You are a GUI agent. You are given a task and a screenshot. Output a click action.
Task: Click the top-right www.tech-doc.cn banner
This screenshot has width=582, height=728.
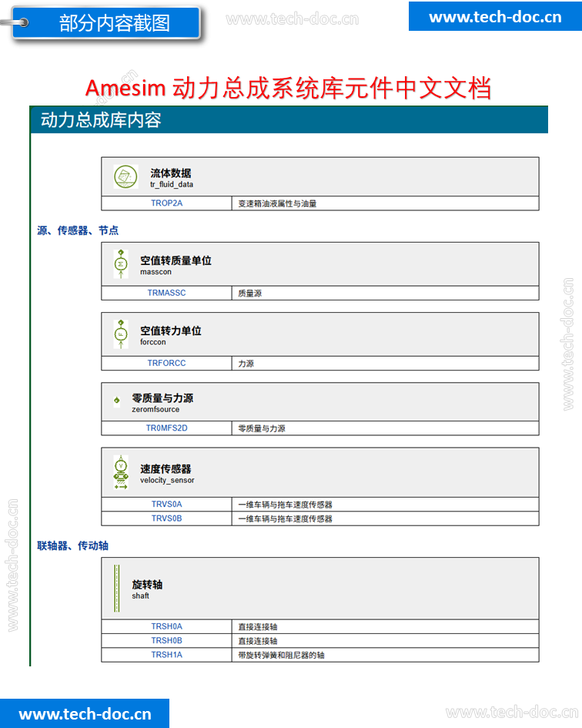pyautogui.click(x=495, y=16)
